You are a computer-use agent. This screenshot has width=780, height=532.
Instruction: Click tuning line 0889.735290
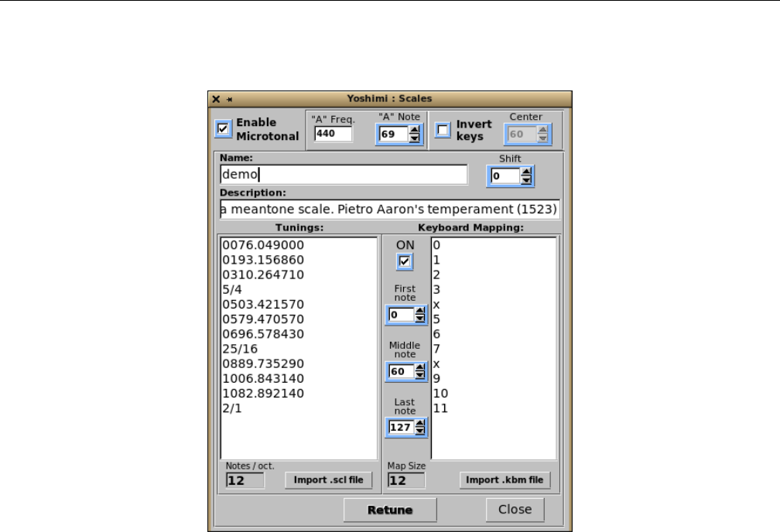tap(263, 364)
